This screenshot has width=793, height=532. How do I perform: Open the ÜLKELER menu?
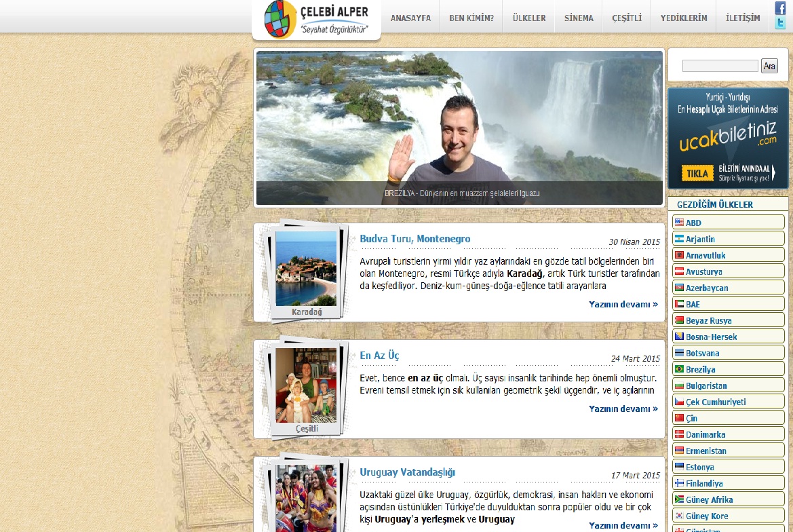(x=529, y=18)
